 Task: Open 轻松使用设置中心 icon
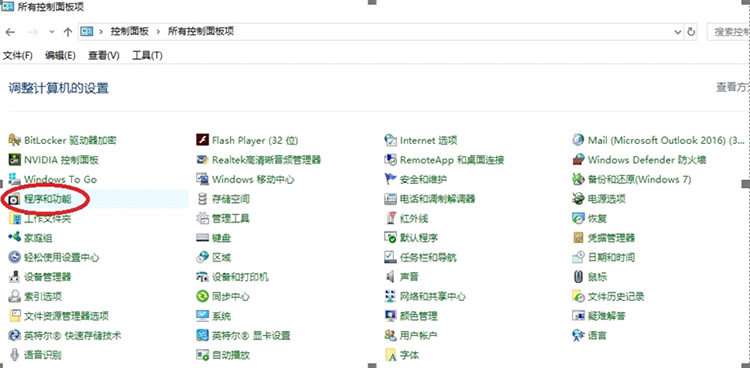[x=15, y=257]
